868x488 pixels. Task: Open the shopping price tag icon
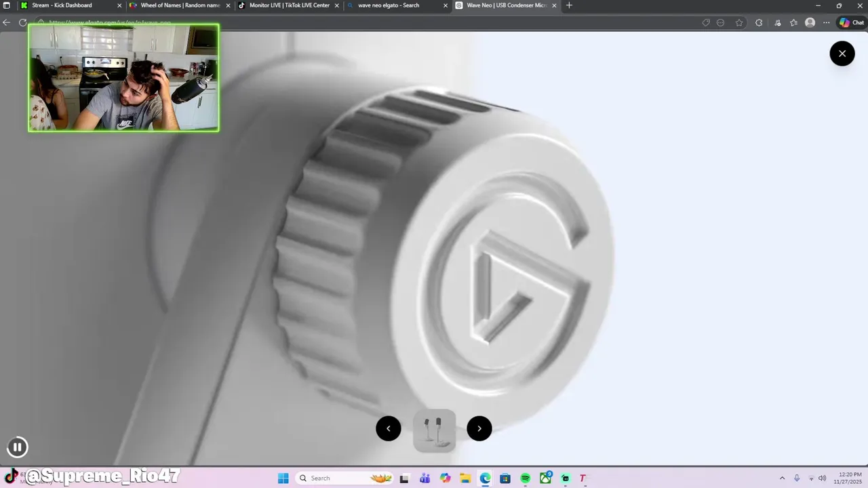[x=706, y=22]
